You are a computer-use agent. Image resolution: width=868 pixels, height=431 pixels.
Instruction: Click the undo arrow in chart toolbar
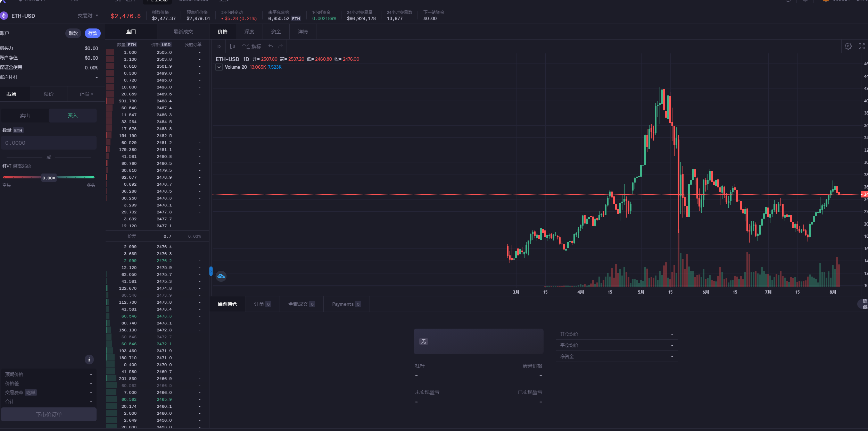(x=271, y=47)
